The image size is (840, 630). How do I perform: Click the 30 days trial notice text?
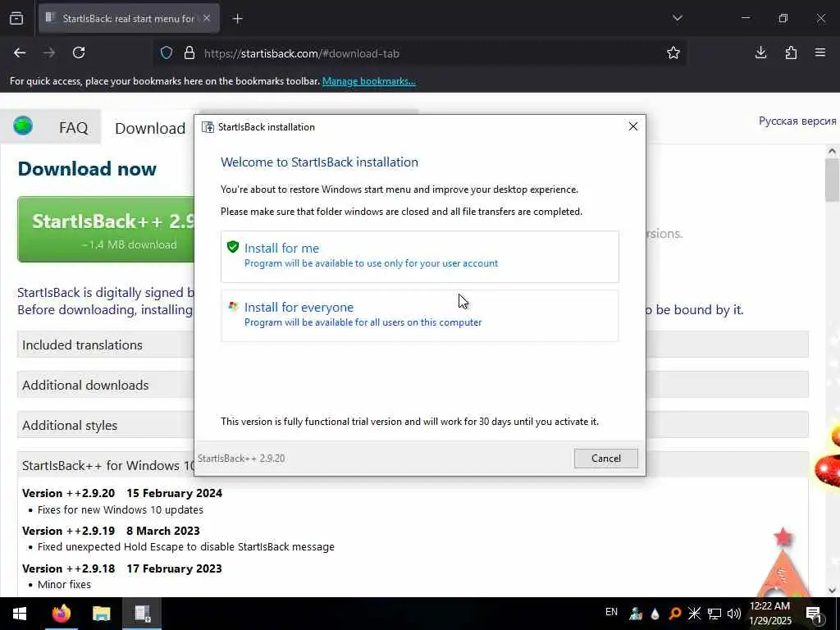(409, 422)
